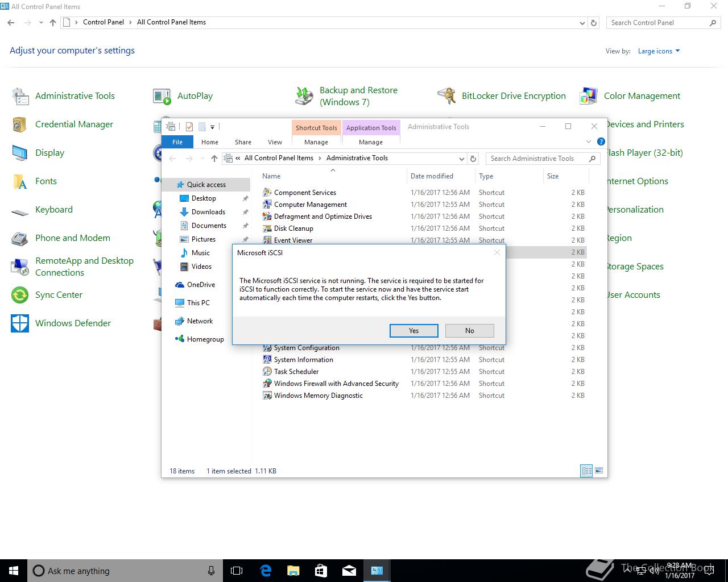
Task: Open the View by Large icons dropdown
Action: click(x=659, y=51)
